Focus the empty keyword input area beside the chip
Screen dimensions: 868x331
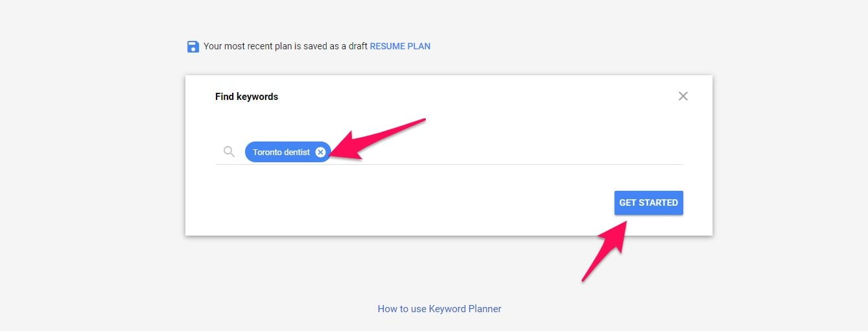pos(507,152)
